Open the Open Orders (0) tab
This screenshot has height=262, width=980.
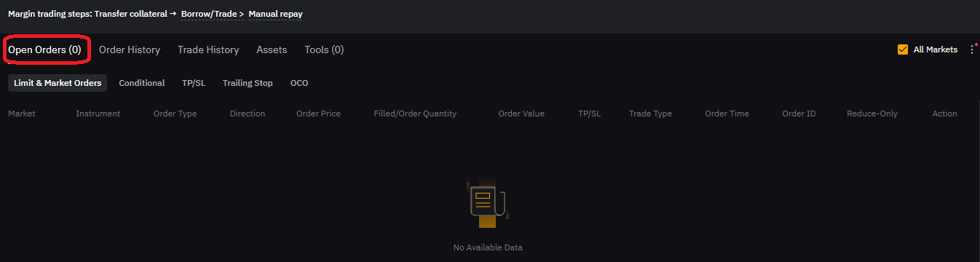click(44, 49)
